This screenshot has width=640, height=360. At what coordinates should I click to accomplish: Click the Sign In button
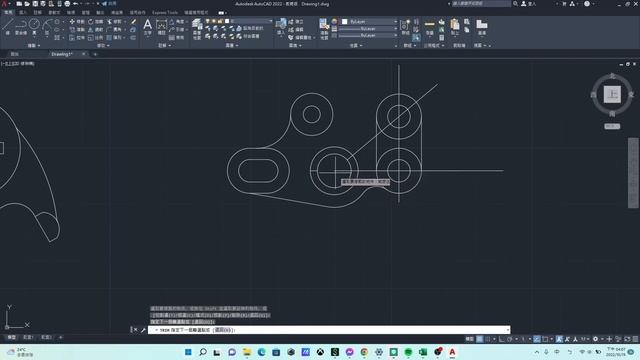528,4
